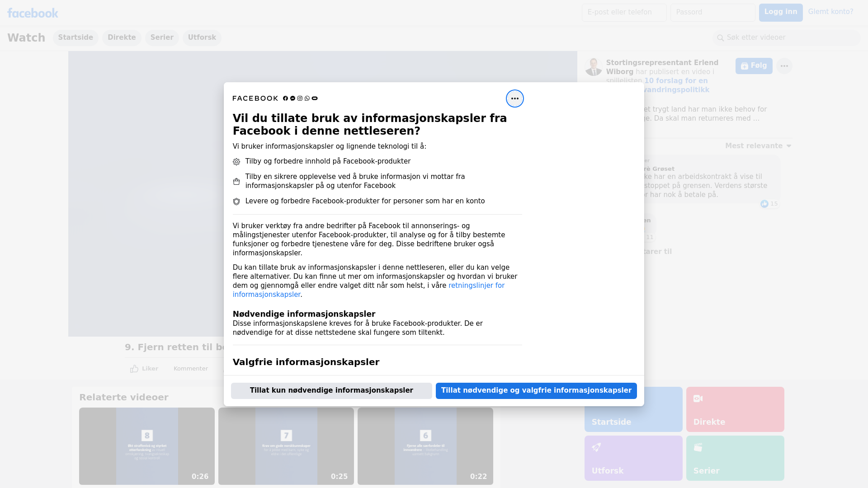The image size is (868, 488).
Task: Click the search magnifier icon in Watch bar
Action: (x=720, y=38)
